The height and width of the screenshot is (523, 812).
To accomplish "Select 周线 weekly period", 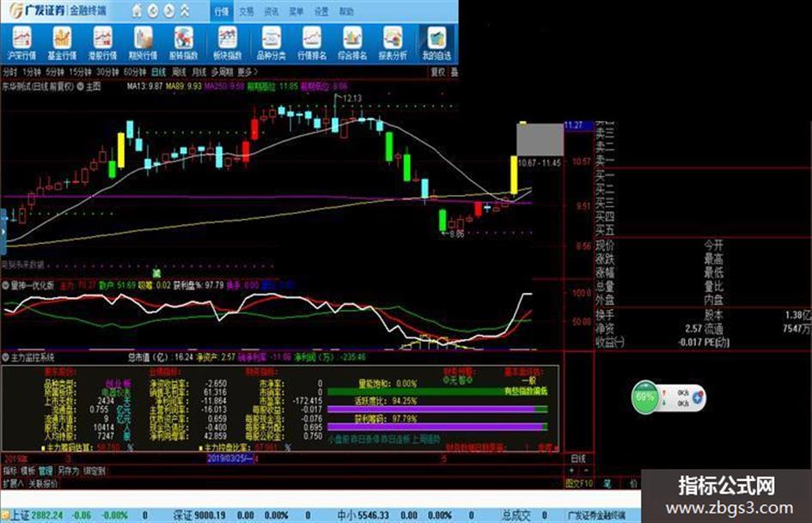I will point(179,72).
